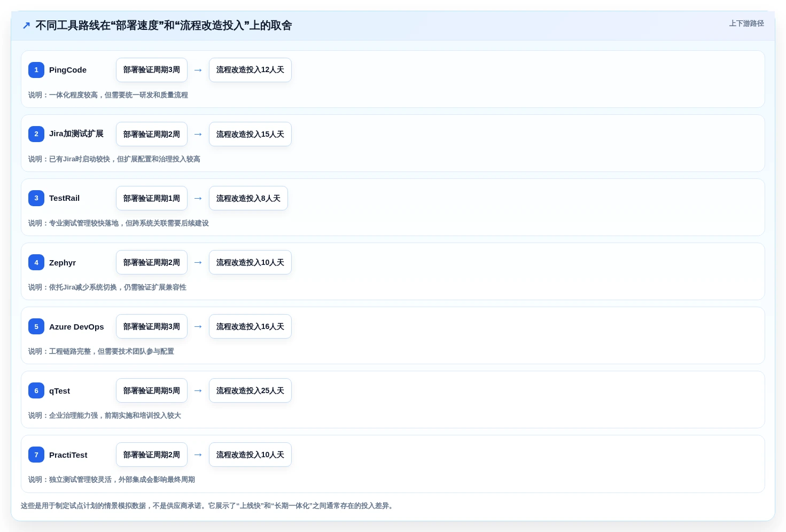
Task: Click the Zephyr tool name
Action: pos(63,263)
